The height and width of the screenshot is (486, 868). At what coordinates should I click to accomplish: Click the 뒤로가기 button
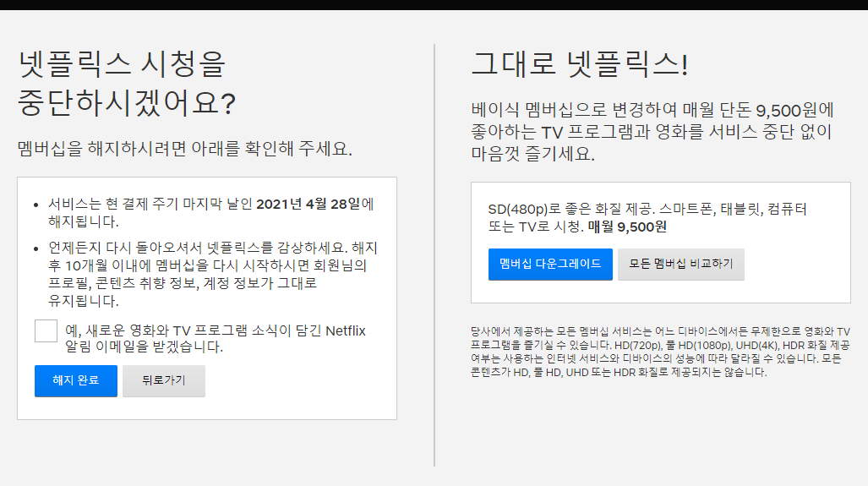pyautogui.click(x=164, y=381)
